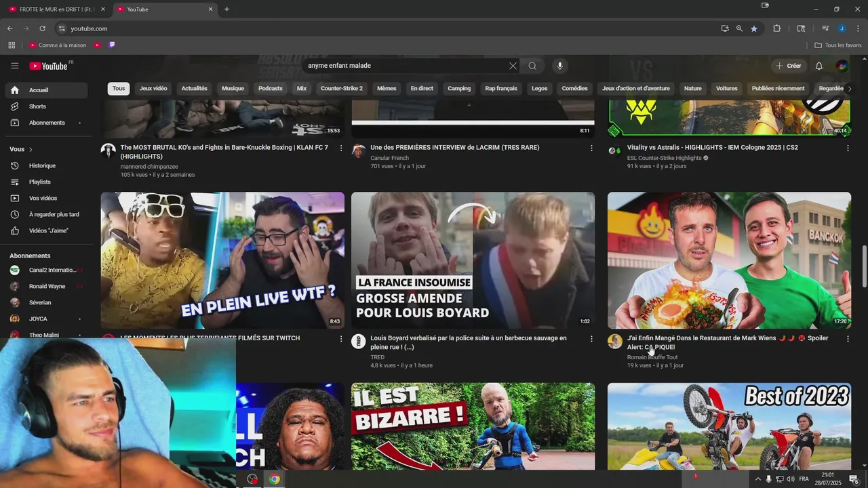The height and width of the screenshot is (488, 868).
Task: Select the Voitures chip
Action: pyautogui.click(x=727, y=88)
